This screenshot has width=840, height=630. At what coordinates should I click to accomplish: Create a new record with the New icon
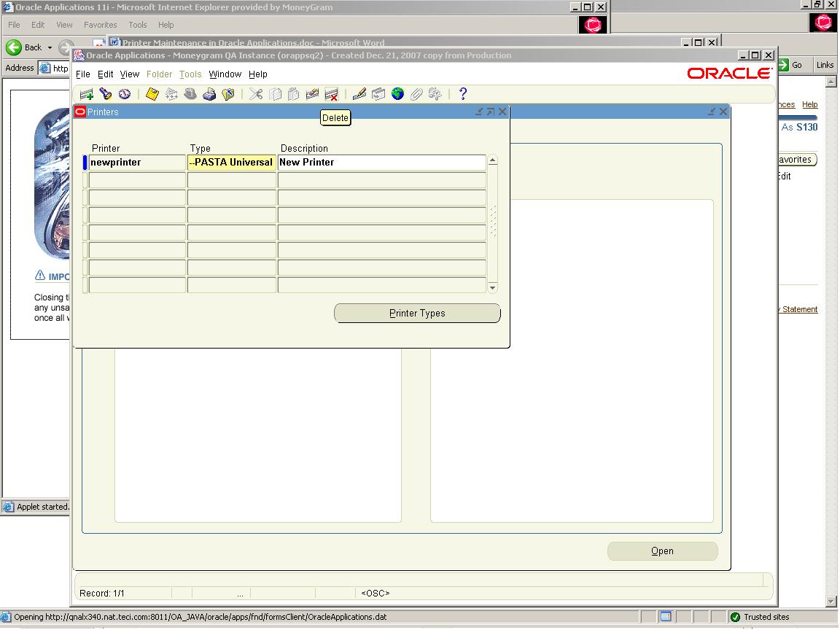[87, 94]
